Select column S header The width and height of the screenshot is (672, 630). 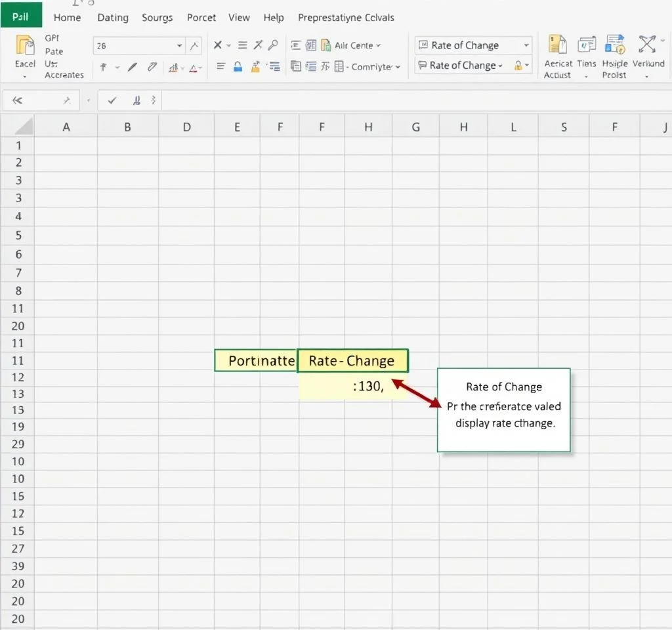coord(564,127)
